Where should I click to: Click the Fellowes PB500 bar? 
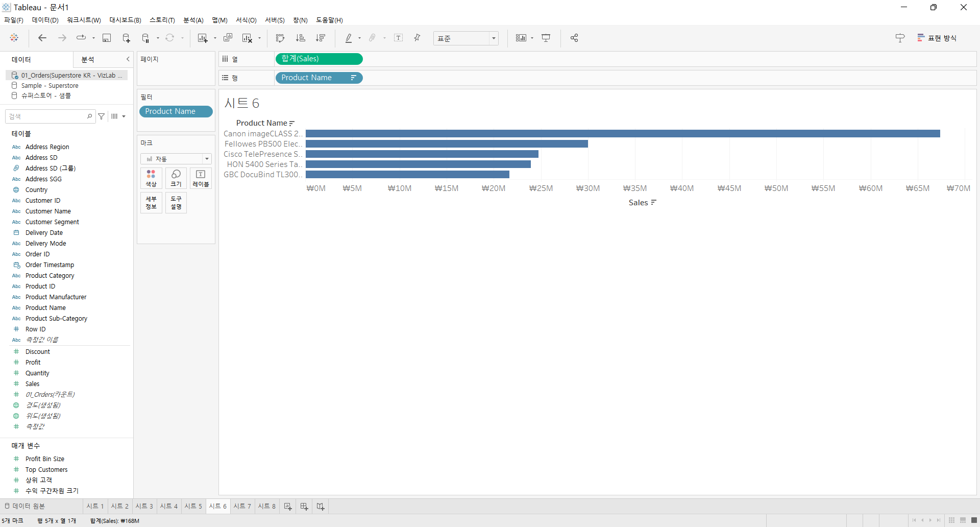click(x=447, y=144)
